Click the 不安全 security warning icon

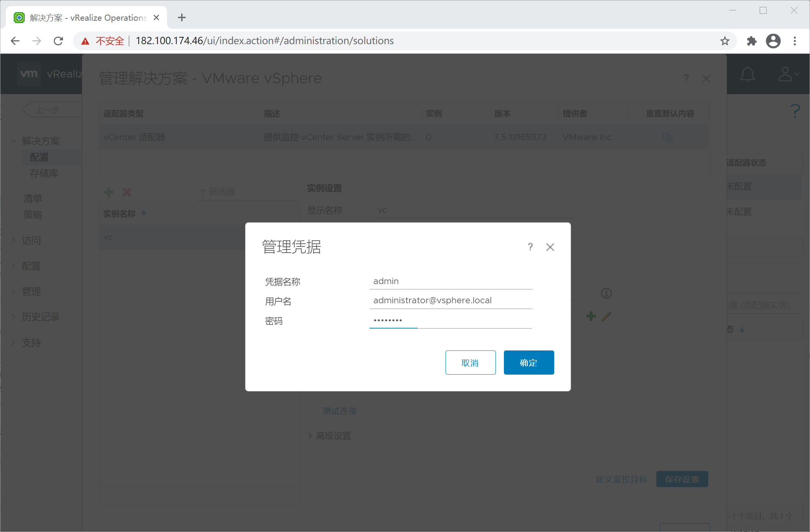85,41
